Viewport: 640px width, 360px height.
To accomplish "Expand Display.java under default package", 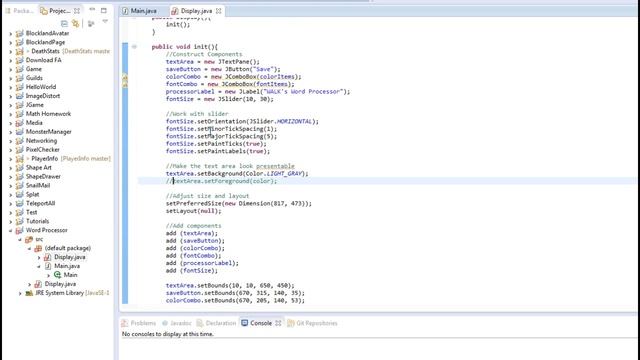I will [39, 258].
